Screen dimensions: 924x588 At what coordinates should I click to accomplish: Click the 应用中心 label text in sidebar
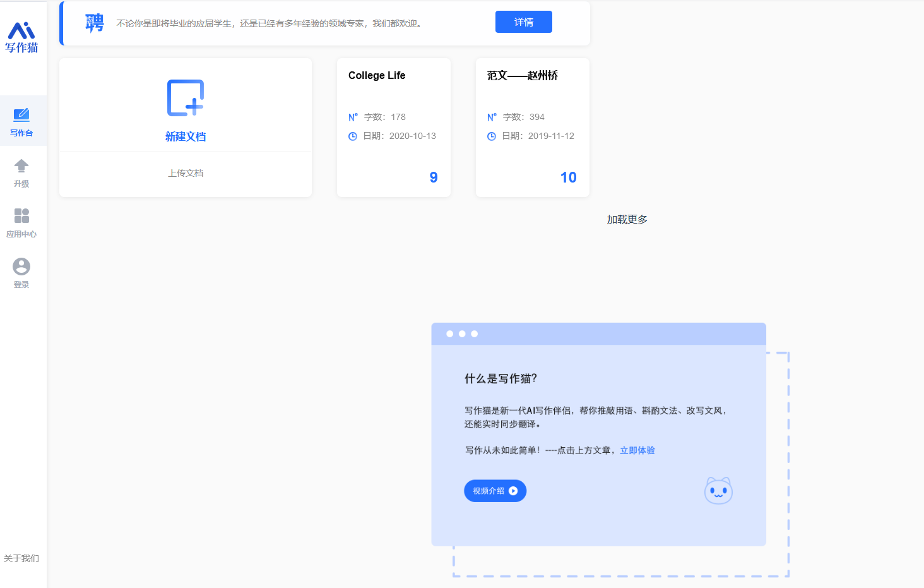coord(21,234)
